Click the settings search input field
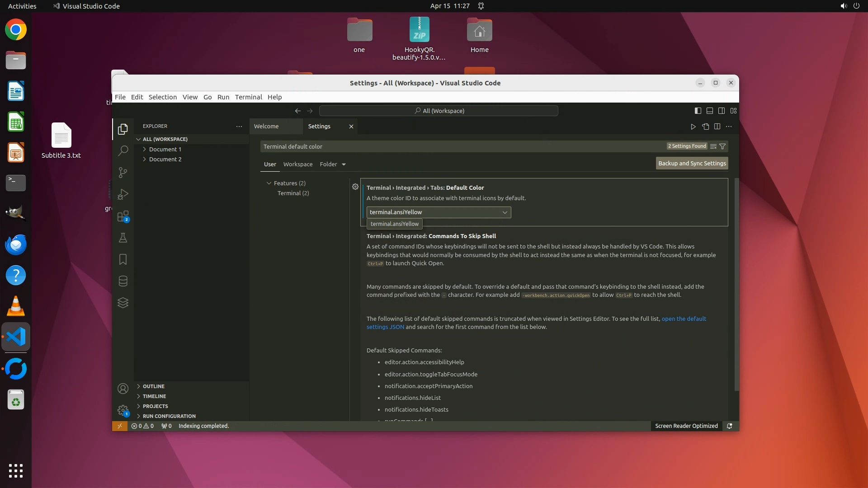This screenshot has height=488, width=868. (x=461, y=146)
